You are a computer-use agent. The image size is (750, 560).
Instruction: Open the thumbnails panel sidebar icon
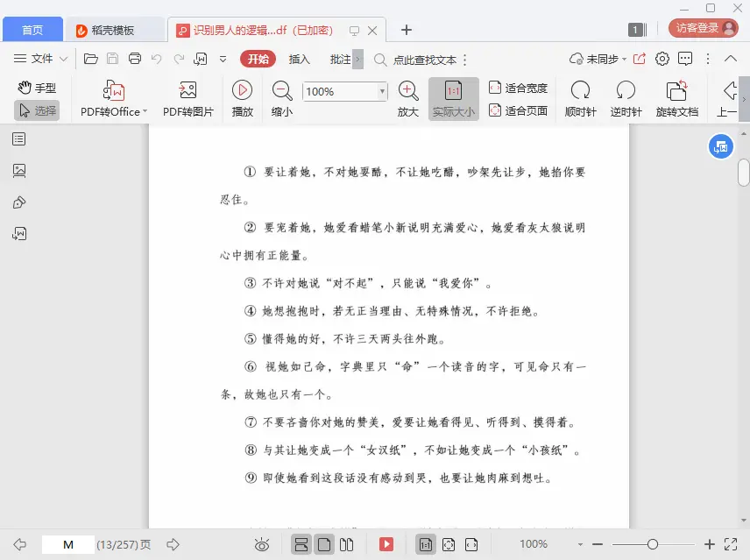pyautogui.click(x=19, y=171)
